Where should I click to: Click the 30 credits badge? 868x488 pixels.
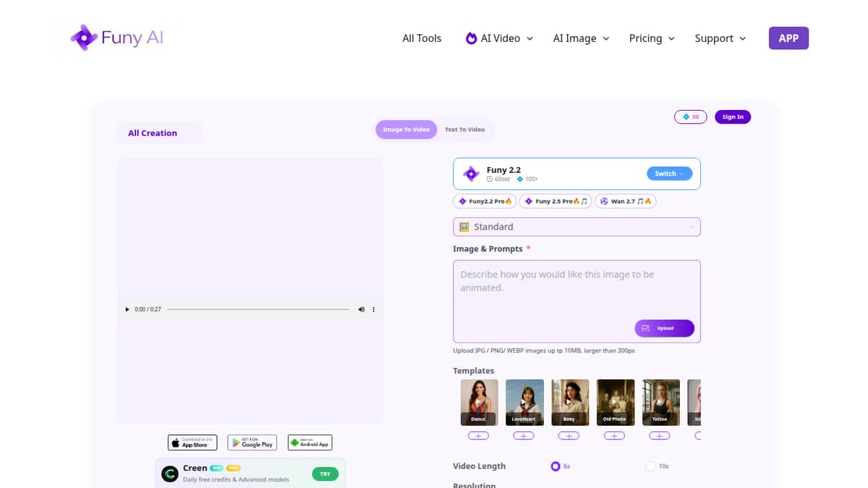690,117
